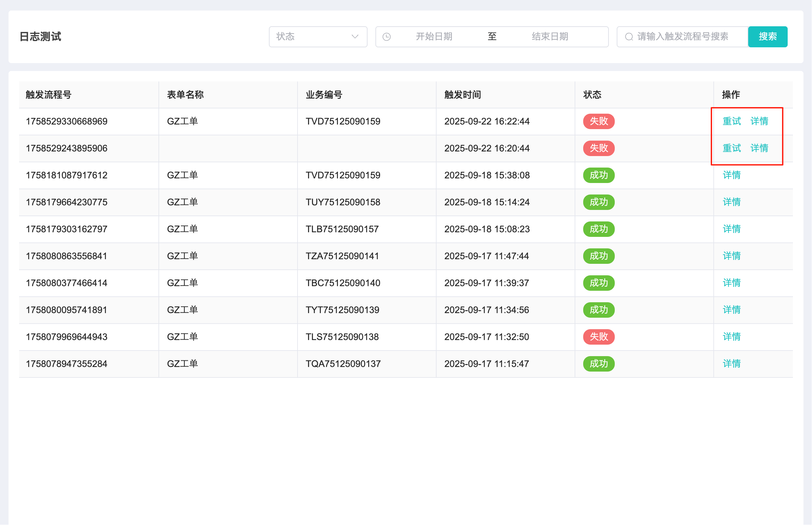Click the 成功 tag at 15:08:23

599,229
